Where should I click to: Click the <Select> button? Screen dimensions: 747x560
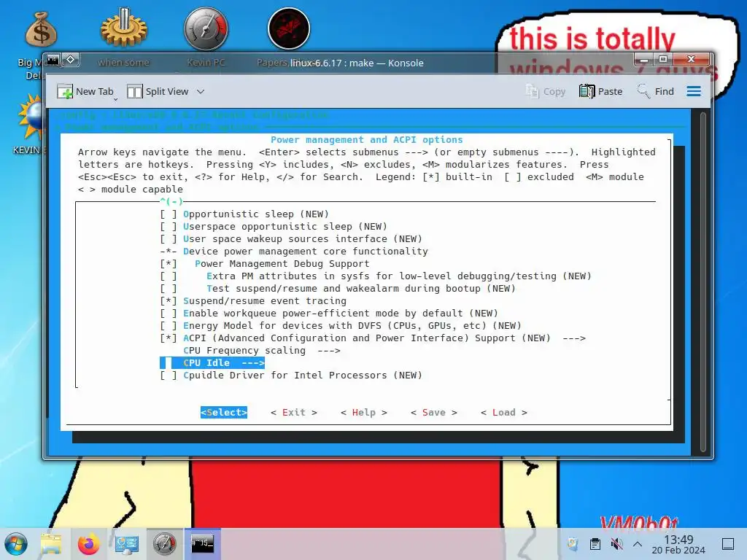click(x=224, y=413)
